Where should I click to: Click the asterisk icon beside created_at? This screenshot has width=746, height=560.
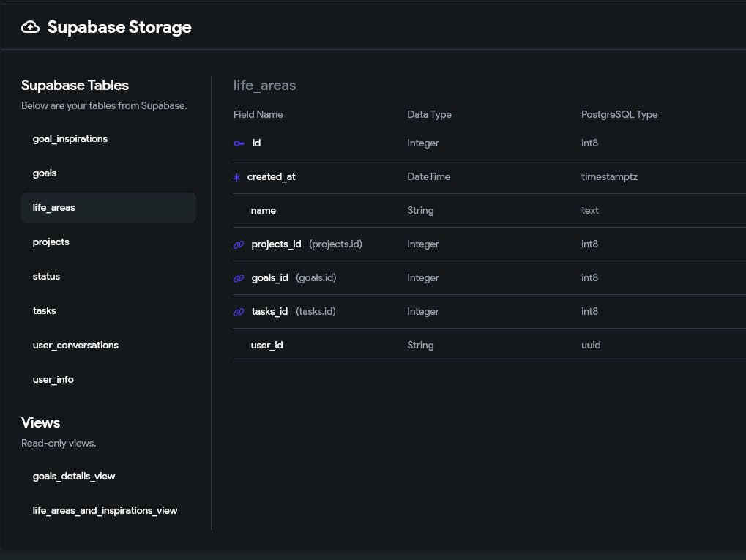tap(236, 177)
